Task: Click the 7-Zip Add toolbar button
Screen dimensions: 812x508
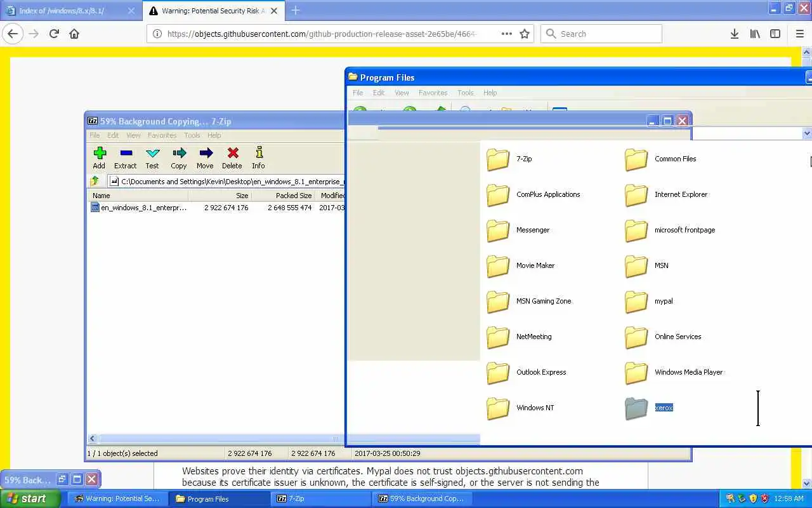Action: pyautogui.click(x=99, y=157)
